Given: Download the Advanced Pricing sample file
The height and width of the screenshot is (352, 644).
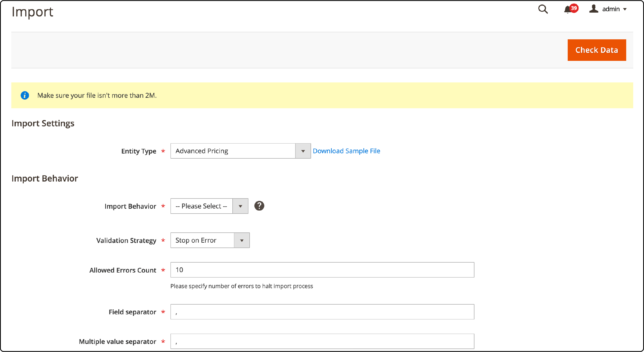Looking at the screenshot, I should 346,151.
